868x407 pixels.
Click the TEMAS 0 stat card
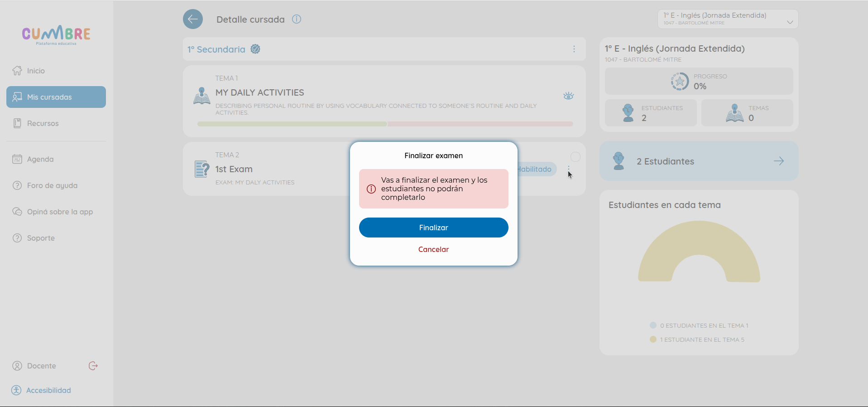(747, 113)
